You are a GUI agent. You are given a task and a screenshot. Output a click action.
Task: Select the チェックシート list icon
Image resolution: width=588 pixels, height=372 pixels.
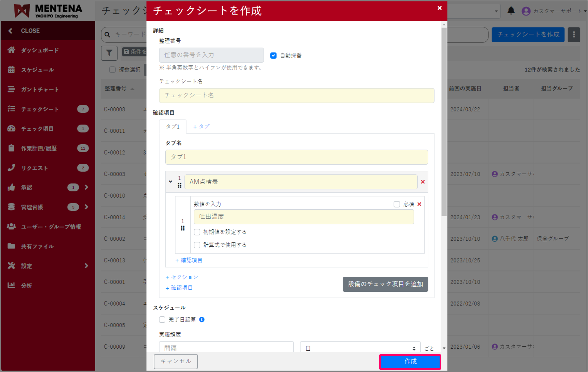coord(11,109)
